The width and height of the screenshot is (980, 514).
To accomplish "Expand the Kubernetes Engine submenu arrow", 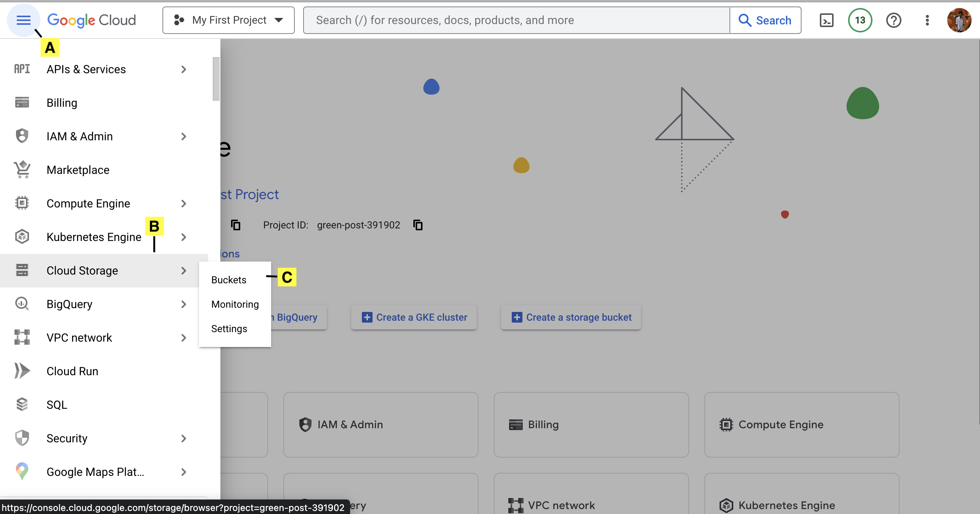I will [183, 237].
